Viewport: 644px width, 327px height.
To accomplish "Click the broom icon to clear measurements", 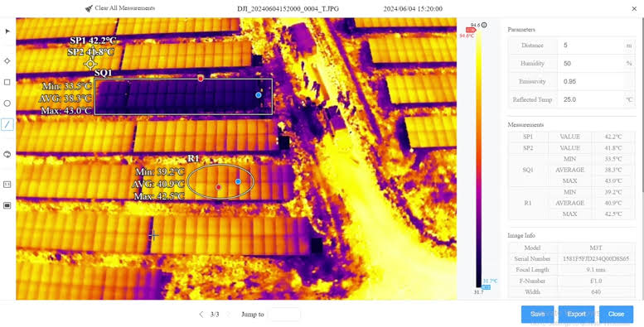I will pos(89,8).
